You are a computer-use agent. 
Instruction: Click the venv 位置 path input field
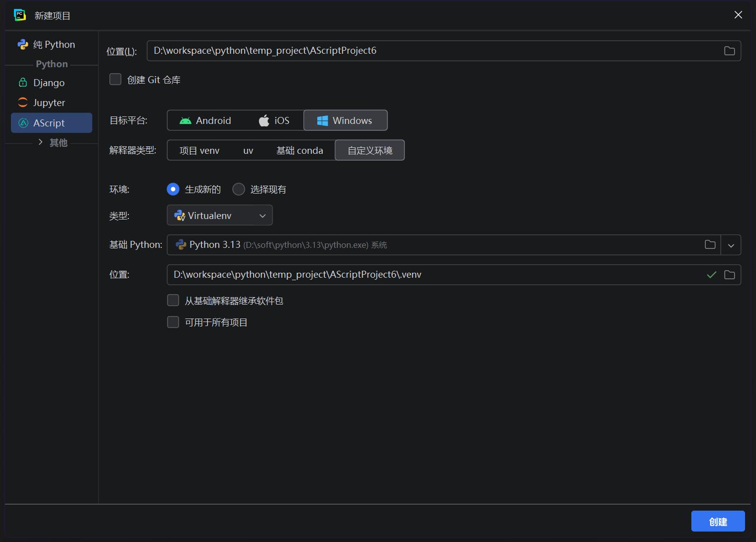tap(433, 275)
